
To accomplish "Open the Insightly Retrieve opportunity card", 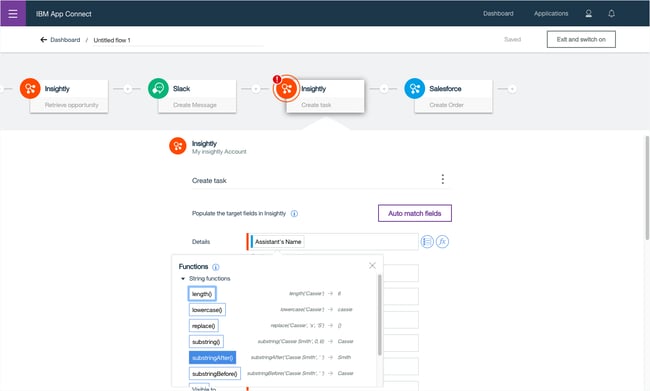I will point(69,96).
